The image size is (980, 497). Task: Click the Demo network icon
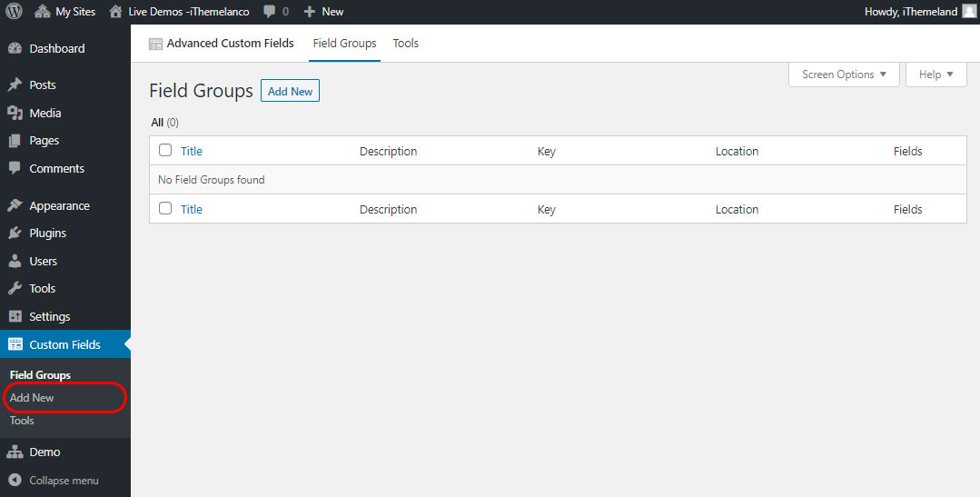pos(15,452)
